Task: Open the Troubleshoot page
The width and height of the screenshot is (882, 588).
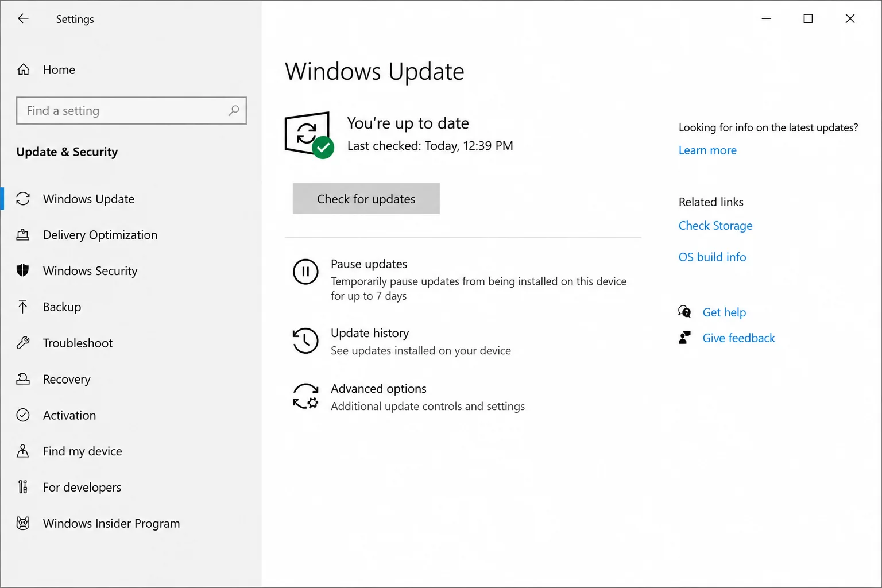Action: 78,343
